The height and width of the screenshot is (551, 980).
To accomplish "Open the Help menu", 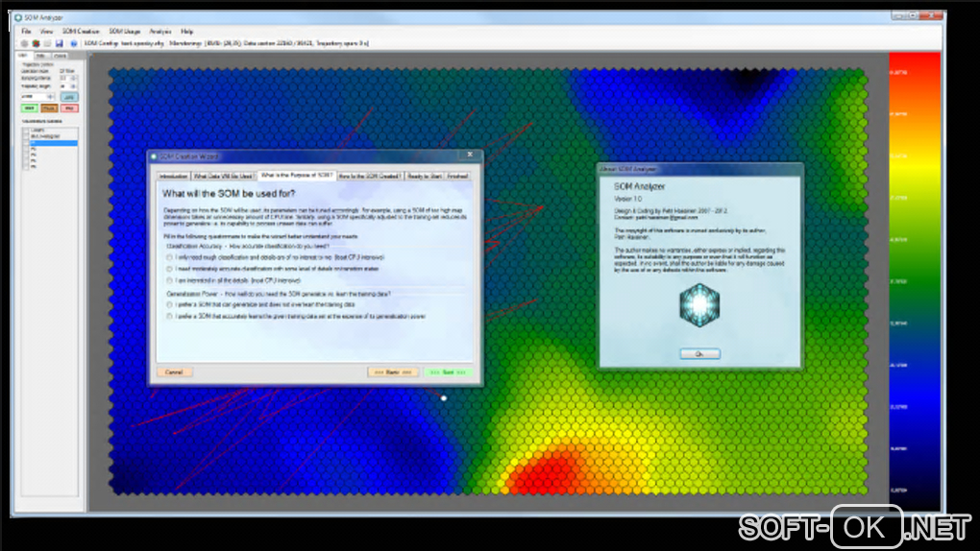I will (x=187, y=32).
